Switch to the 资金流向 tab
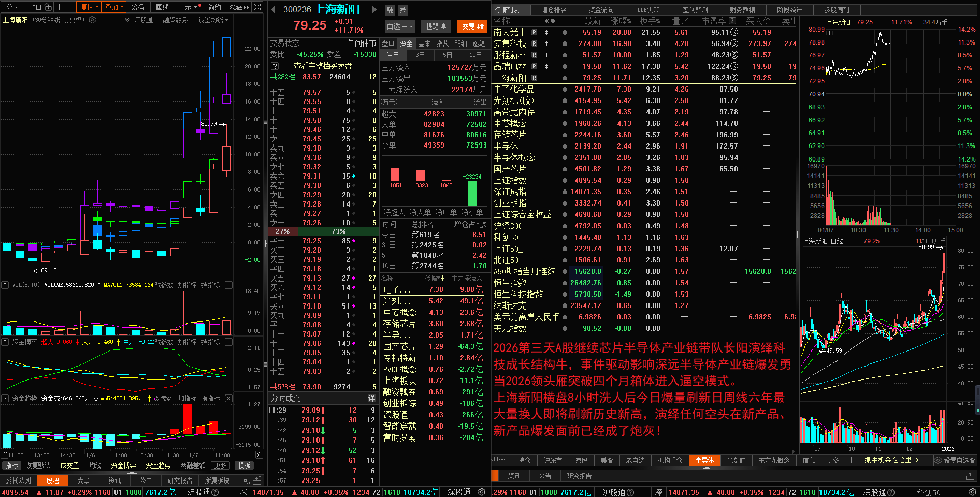Viewport: 980px width, 497px height. [x=601, y=10]
